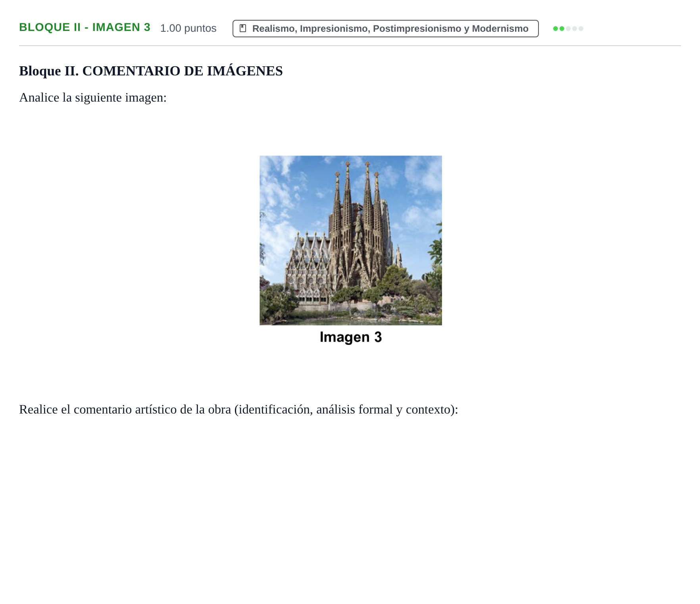Click the 1.00 puntos score label
The image size is (700, 604).
pyautogui.click(x=188, y=28)
